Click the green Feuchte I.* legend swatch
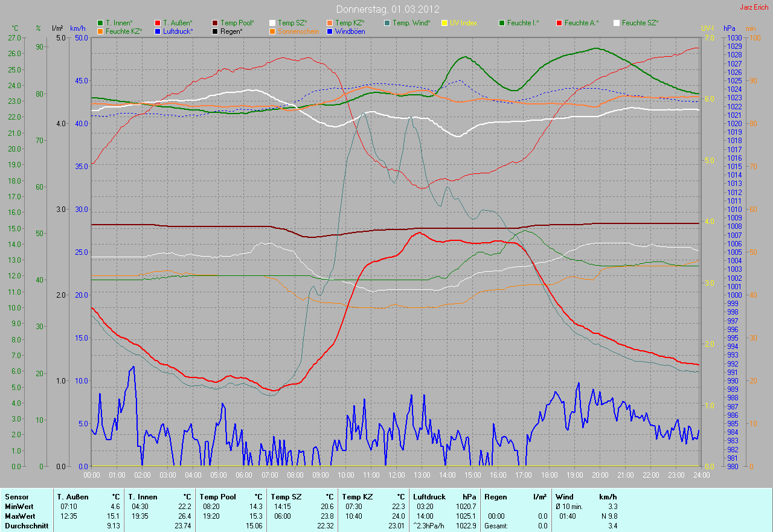Screen dimensions: 773x532 pos(502,23)
